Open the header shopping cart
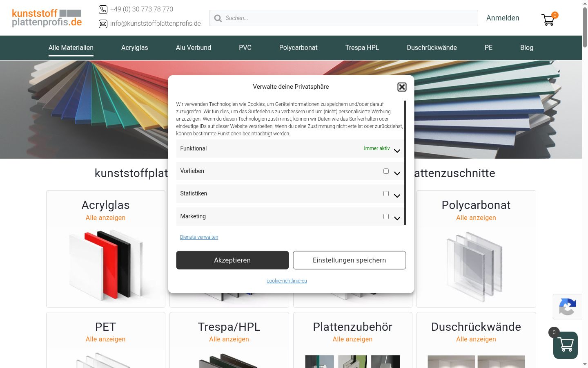The image size is (588, 368). click(548, 20)
